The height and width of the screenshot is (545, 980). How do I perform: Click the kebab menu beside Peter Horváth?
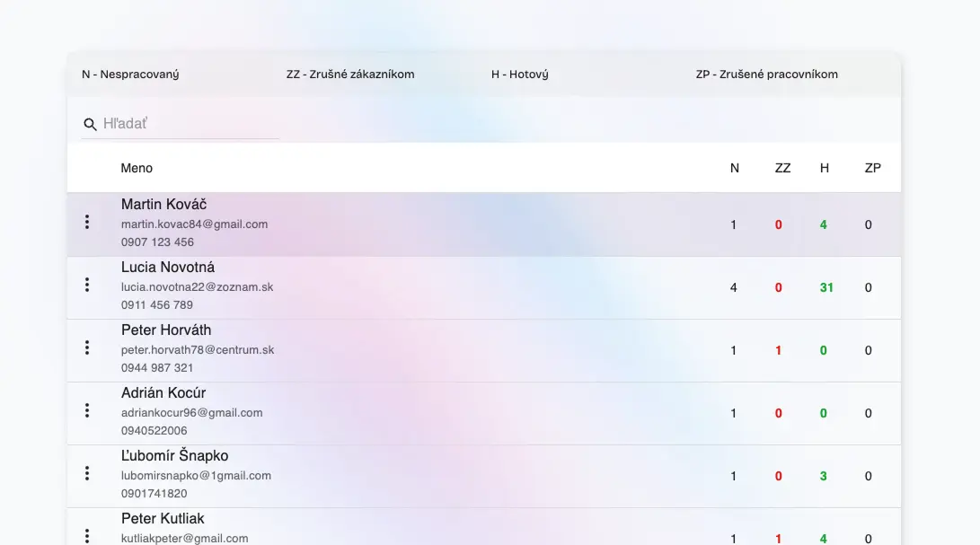coord(87,347)
